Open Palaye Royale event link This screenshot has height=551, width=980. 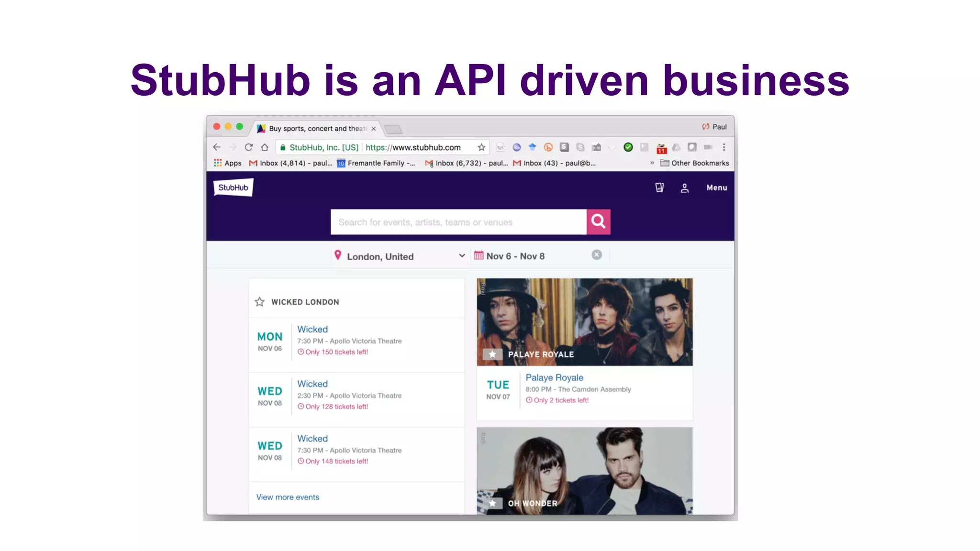(554, 377)
